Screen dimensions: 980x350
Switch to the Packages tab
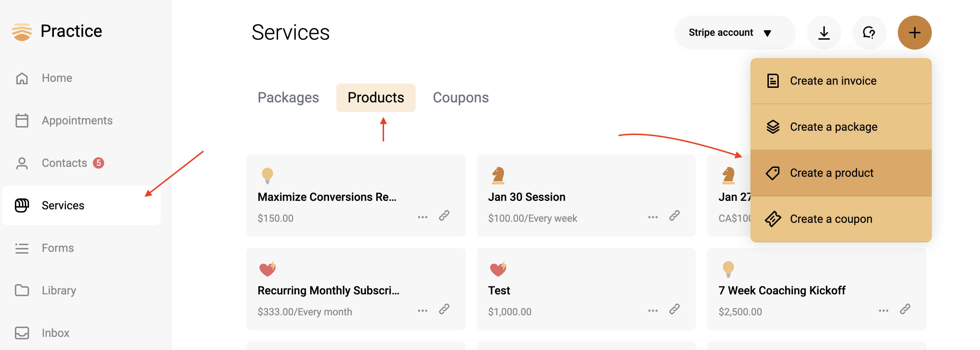[288, 98]
